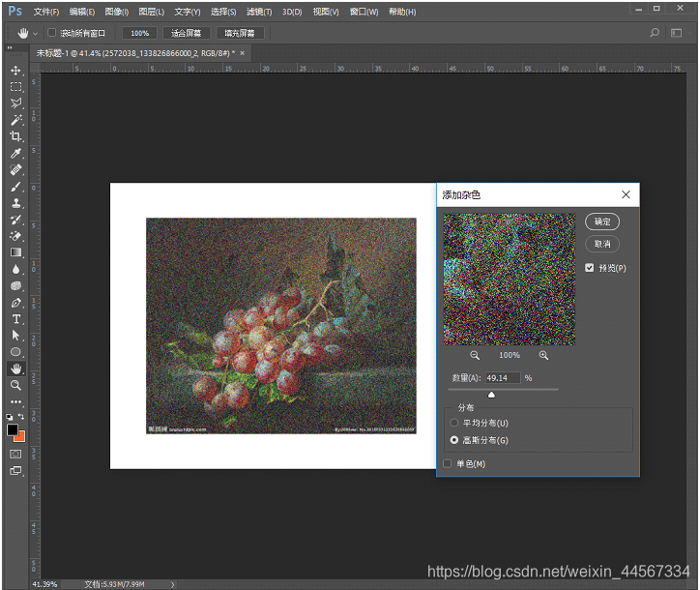Screen dimensions: 700x590
Task: Click the 100% zoom button
Action: tap(140, 33)
